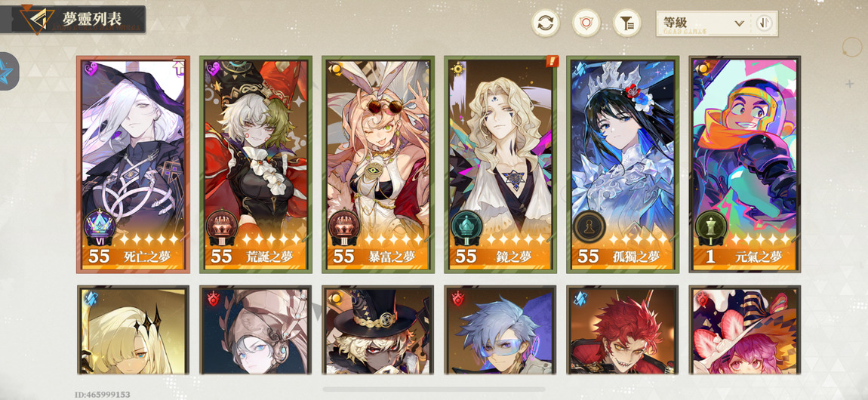Screen dimensions: 868x400
Task: Click the up-arrow badge on 死亡之夢 card
Action: 179,67
